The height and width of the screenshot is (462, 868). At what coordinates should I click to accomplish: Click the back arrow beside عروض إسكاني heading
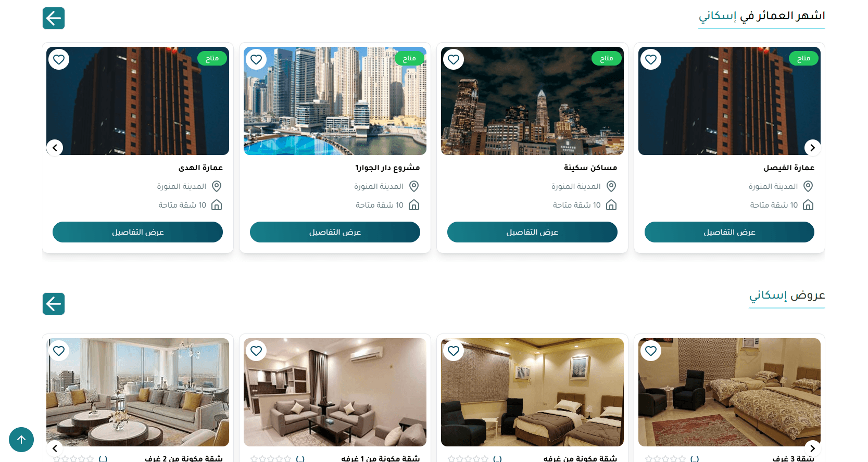[x=54, y=304]
